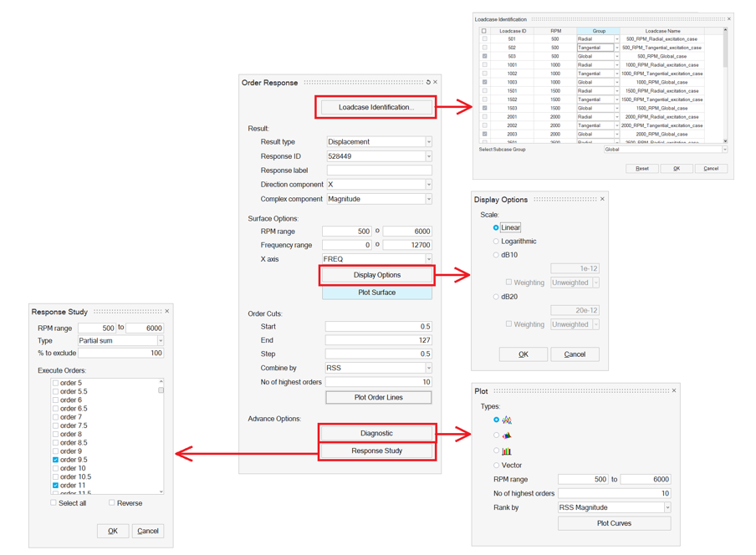Expand the Combine by RSS dropdown
This screenshot has width=756, height=555.
click(x=379, y=368)
